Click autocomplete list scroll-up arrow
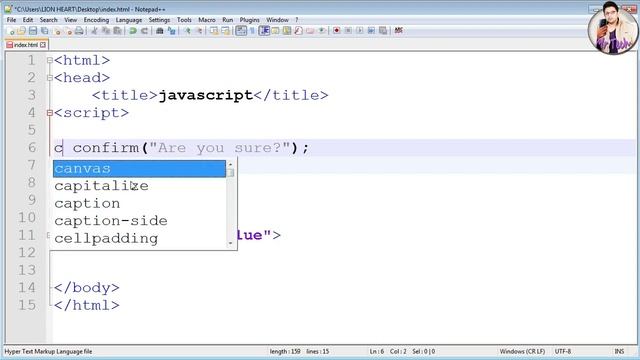 (231, 164)
